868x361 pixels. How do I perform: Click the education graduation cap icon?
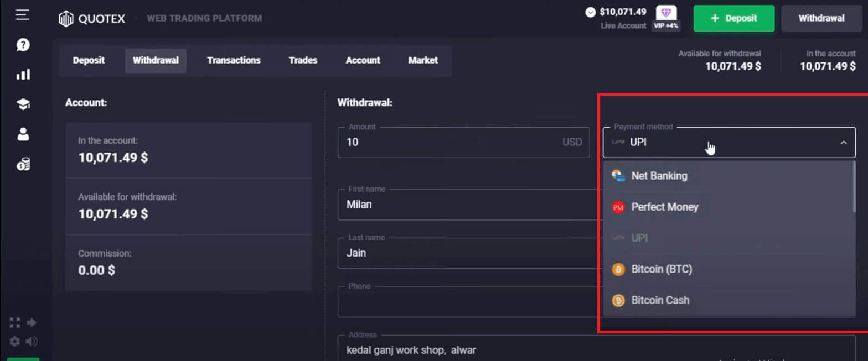tap(23, 104)
